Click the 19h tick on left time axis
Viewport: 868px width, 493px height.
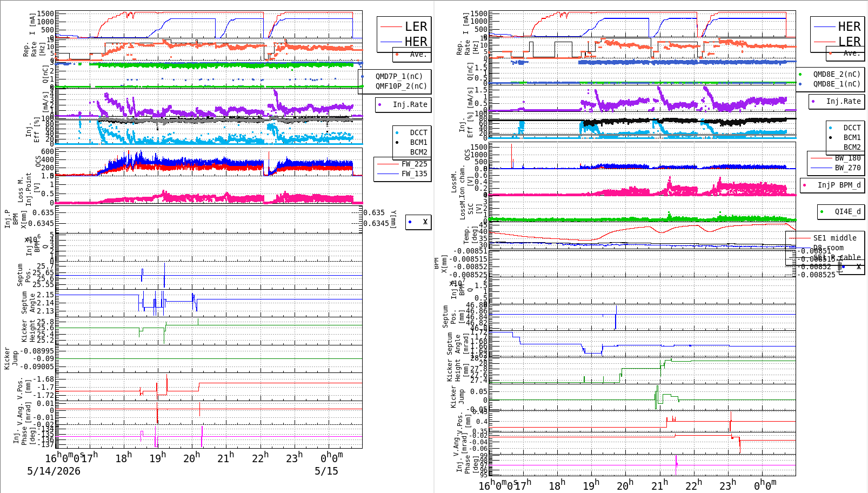157,458
